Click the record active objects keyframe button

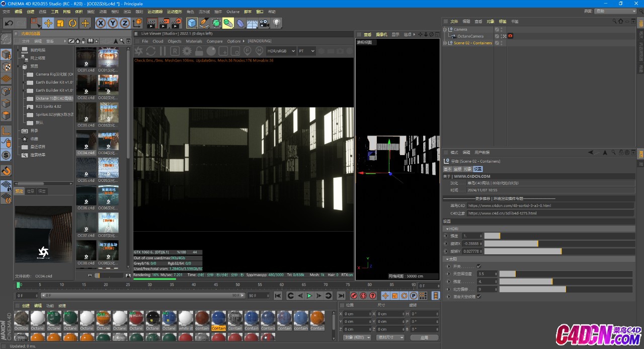(x=354, y=296)
